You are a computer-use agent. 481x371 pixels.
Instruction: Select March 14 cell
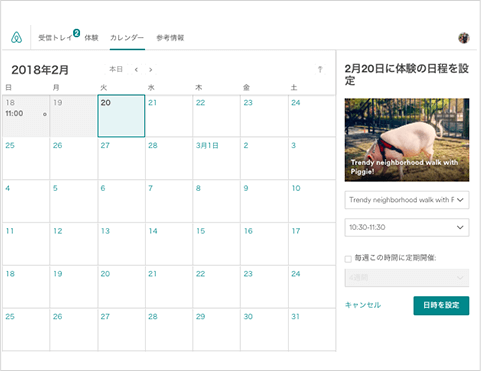pyautogui.click(x=169, y=244)
